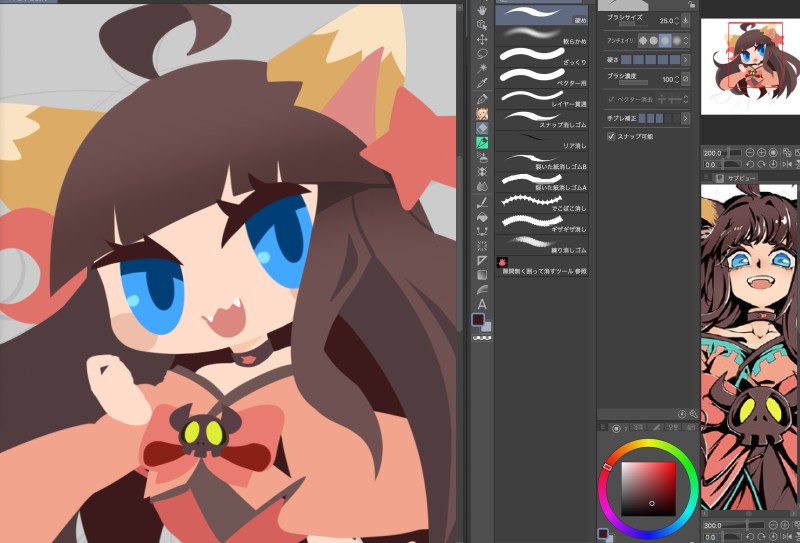The width and height of the screenshot is (800, 543).
Task: Select the Eraser tool in toolbar
Action: click(482, 128)
